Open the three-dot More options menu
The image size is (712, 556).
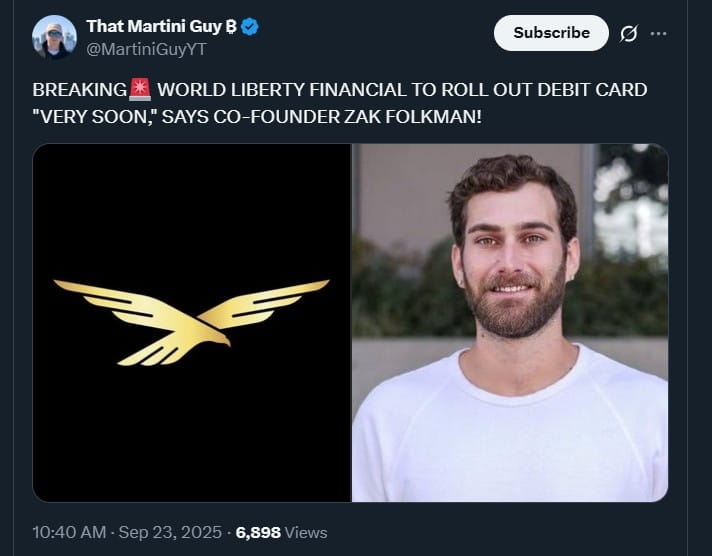658,33
